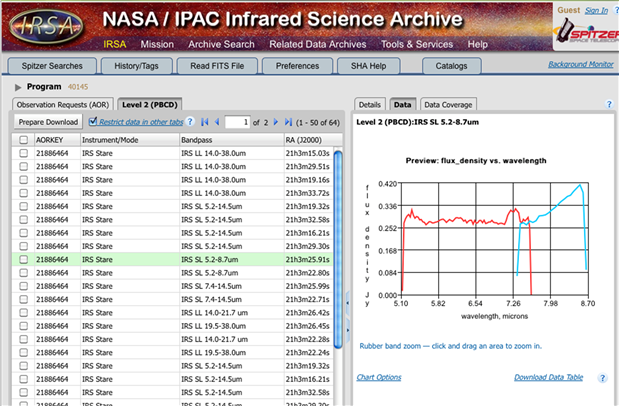
Task: Collapse panel with upper splitter arrow
Action: [347, 303]
